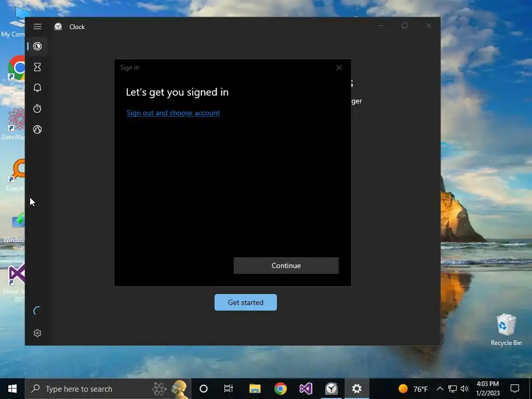Open the Clock hamburger navigation menu
The height and width of the screenshot is (399, 532).
37,26
